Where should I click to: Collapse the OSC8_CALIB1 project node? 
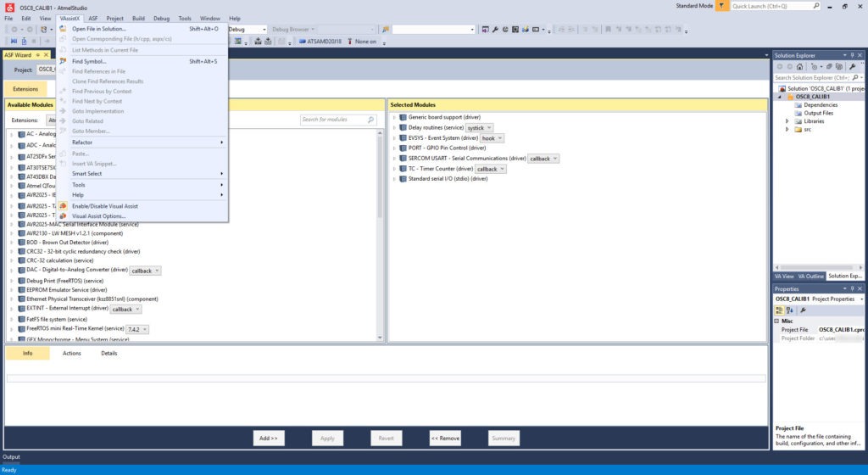tap(780, 97)
